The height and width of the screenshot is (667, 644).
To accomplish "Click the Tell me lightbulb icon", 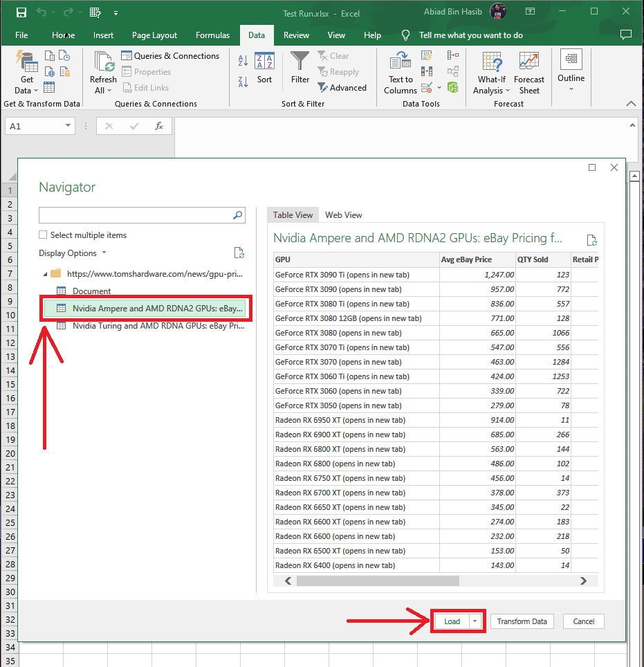I will [x=405, y=35].
